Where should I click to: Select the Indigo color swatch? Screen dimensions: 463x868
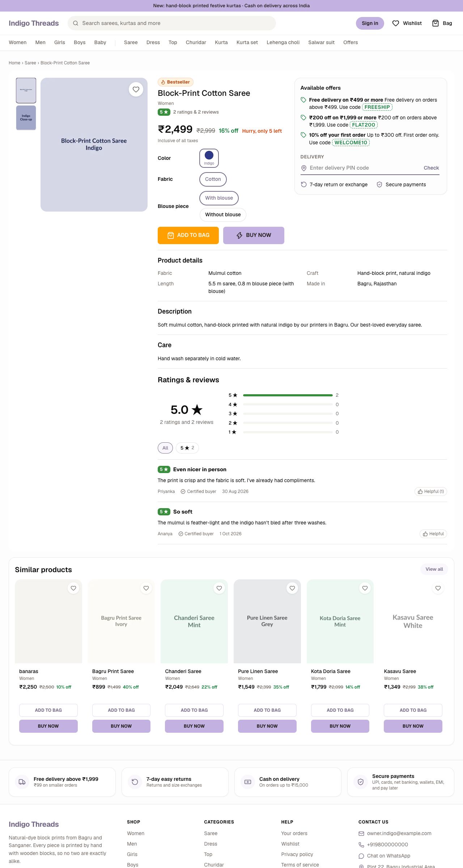[x=209, y=158]
